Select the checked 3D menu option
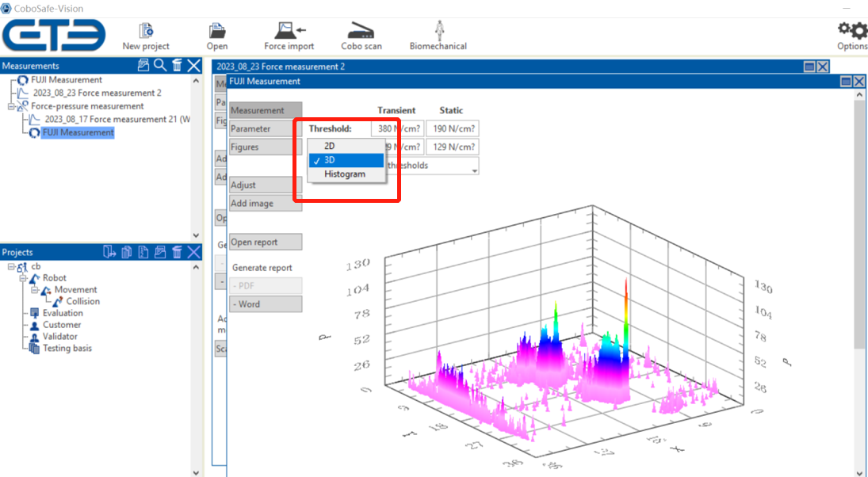The image size is (868, 477). click(x=330, y=160)
